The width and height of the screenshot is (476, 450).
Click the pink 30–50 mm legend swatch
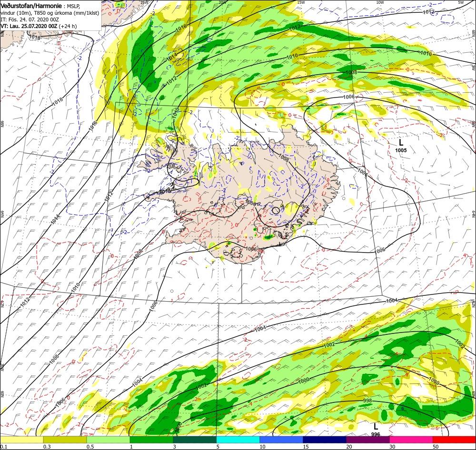[411, 440]
